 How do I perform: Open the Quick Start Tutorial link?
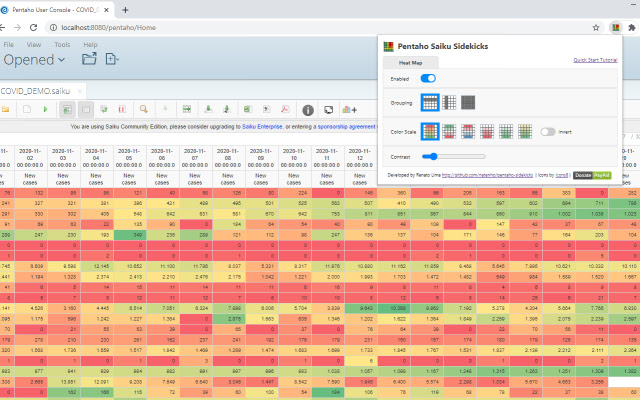click(x=596, y=60)
